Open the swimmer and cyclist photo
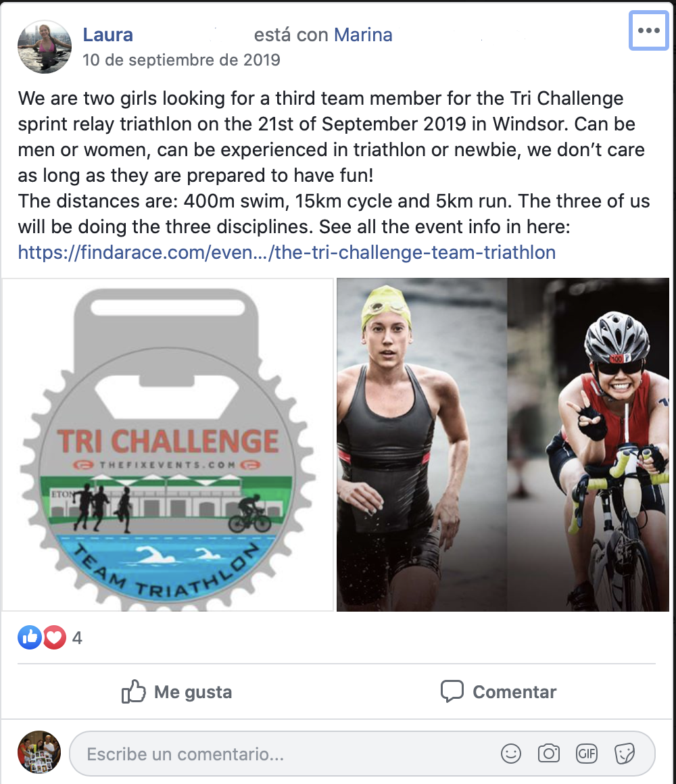This screenshot has height=784, width=676. click(502, 445)
